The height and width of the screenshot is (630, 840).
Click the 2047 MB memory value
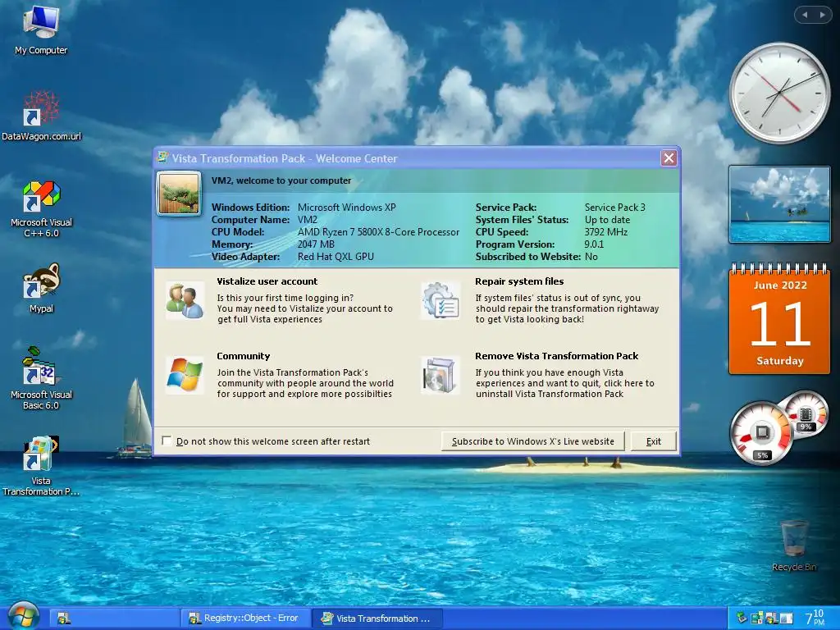(316, 244)
